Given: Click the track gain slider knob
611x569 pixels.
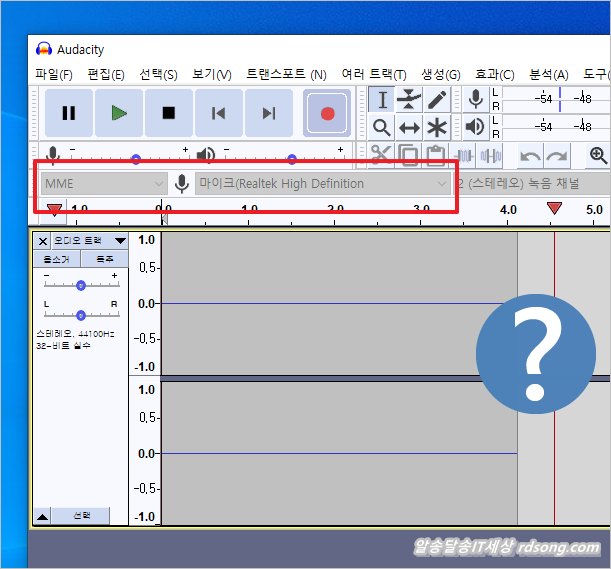Looking at the screenshot, I should [x=81, y=286].
